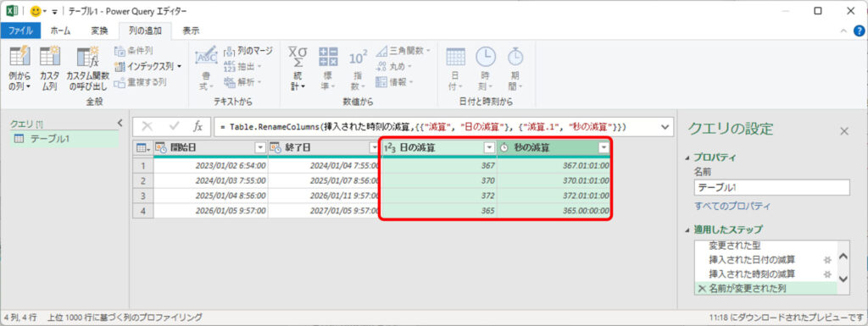Open the 時刻 time menu
868x326 pixels.
click(486, 69)
